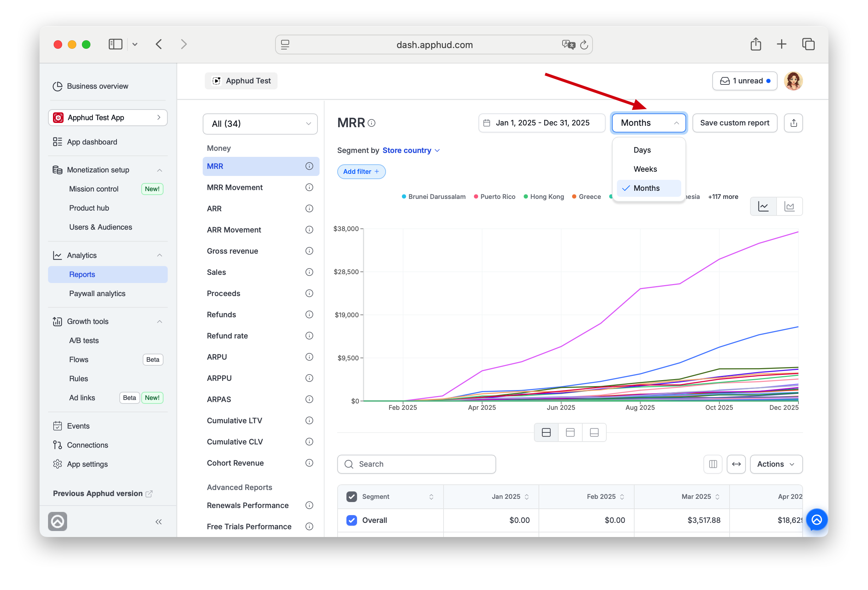Go back with the browser back arrow
This screenshot has height=590, width=868.
159,45
